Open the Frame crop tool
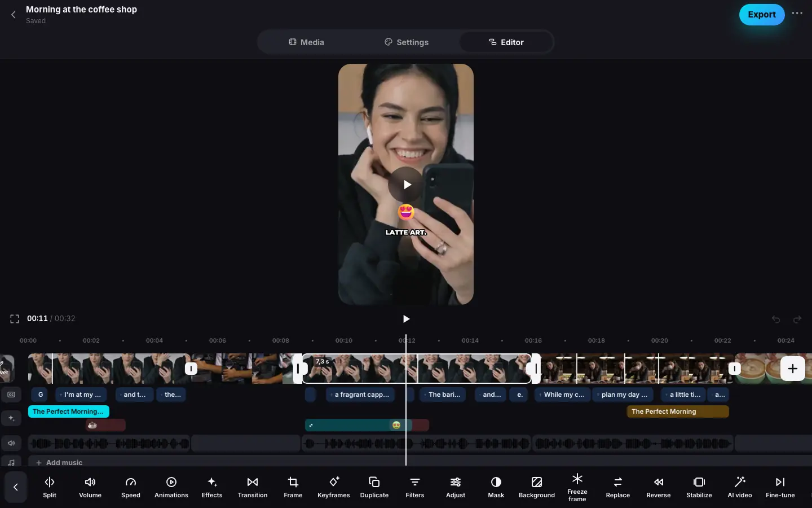The image size is (812, 508). point(293,487)
